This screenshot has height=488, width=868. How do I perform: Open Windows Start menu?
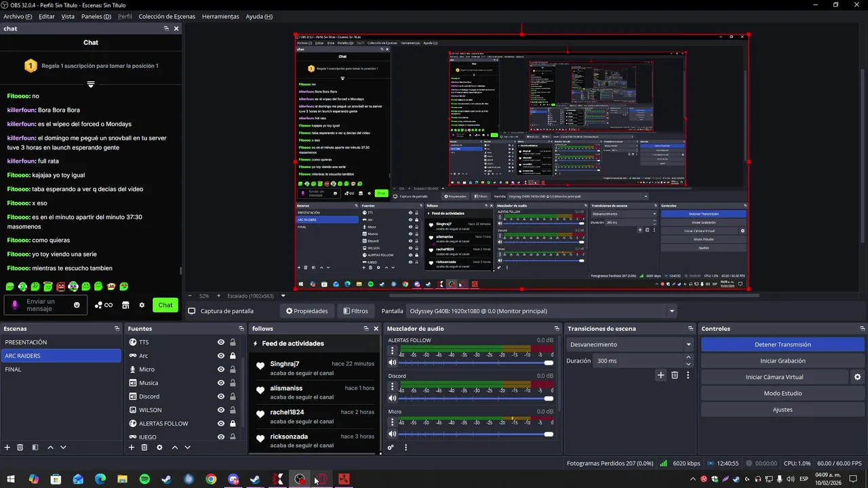coord(11,479)
